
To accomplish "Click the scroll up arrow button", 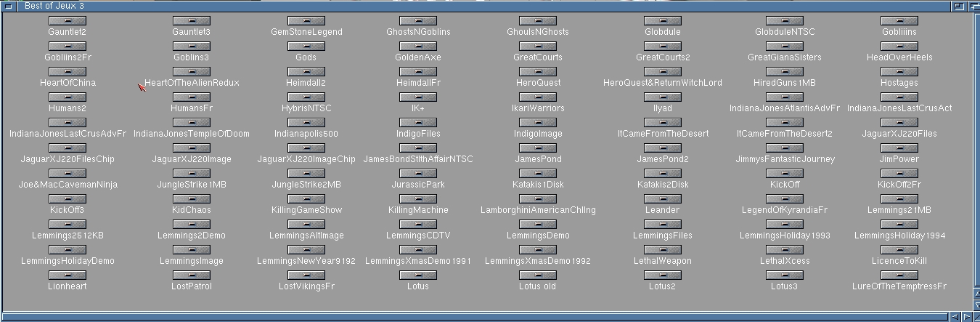I will [976, 294].
